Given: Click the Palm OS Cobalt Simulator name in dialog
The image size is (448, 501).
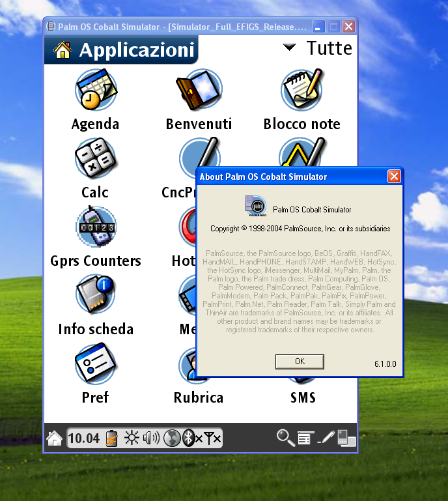Looking at the screenshot, I should tap(312, 210).
